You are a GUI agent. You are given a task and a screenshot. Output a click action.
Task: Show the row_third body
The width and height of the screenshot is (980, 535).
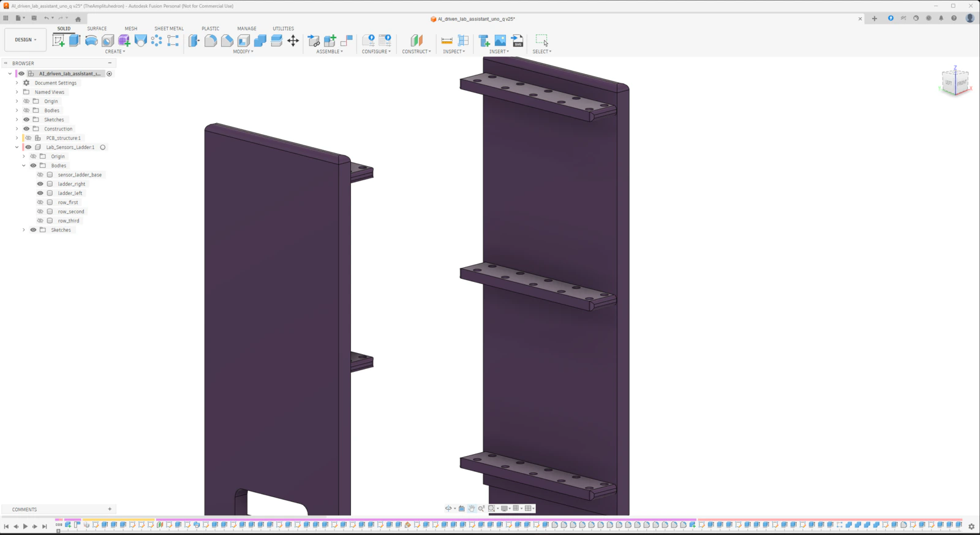pos(40,221)
